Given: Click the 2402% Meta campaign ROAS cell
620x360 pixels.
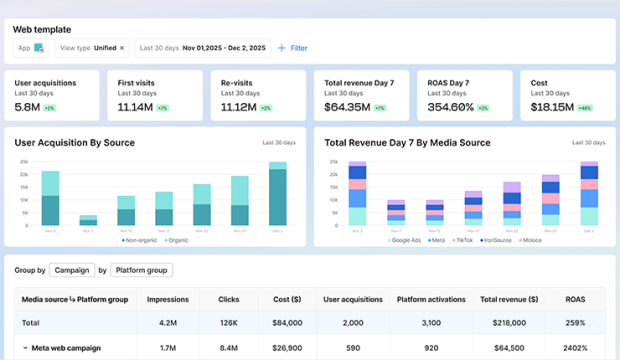Looking at the screenshot, I should (x=575, y=348).
